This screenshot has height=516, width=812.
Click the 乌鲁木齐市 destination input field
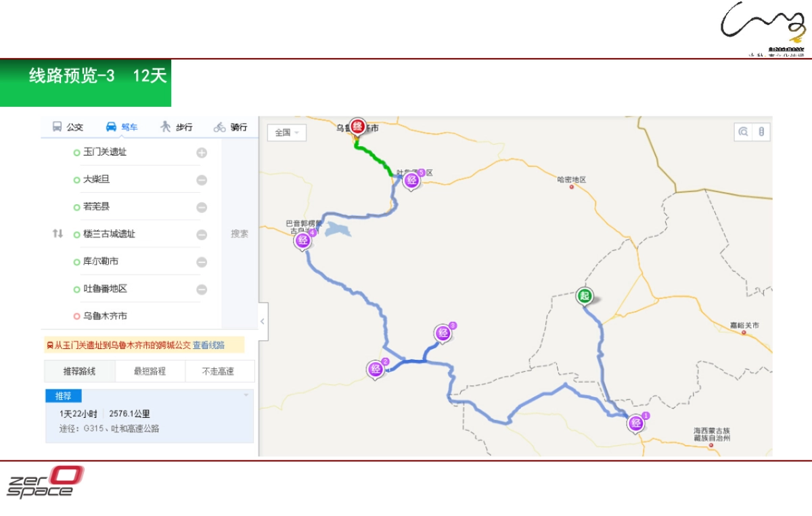(135, 316)
